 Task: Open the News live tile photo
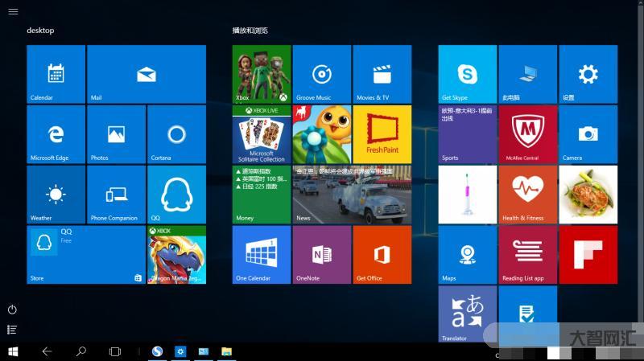pos(351,195)
